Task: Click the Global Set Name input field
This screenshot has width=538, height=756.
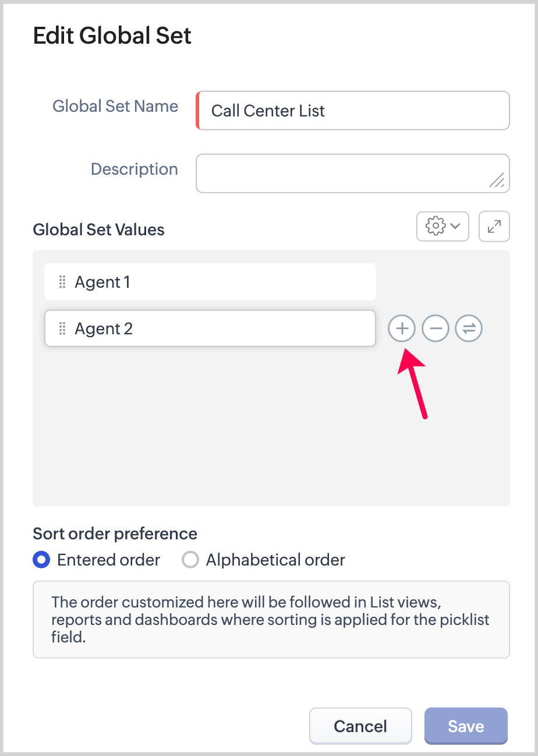Action: pos(353,111)
